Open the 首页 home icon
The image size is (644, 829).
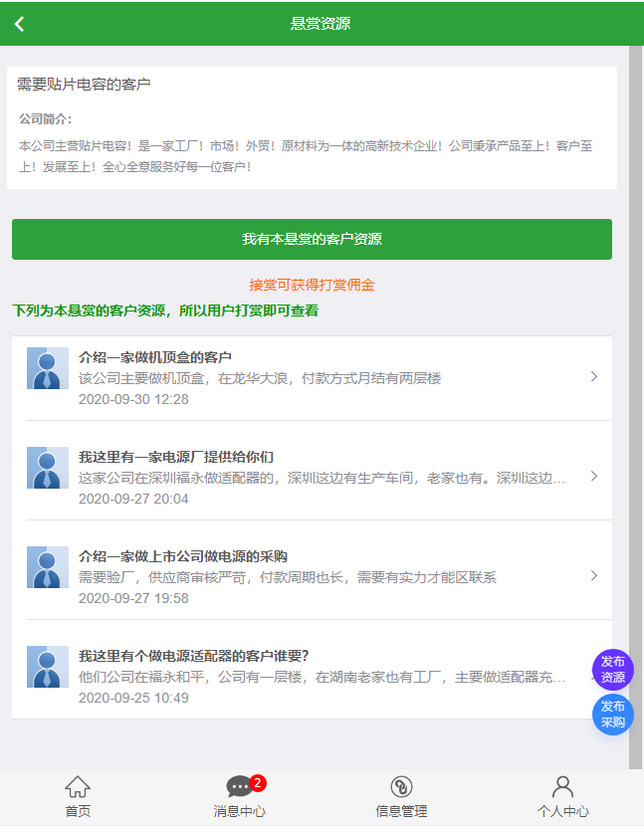[78, 786]
